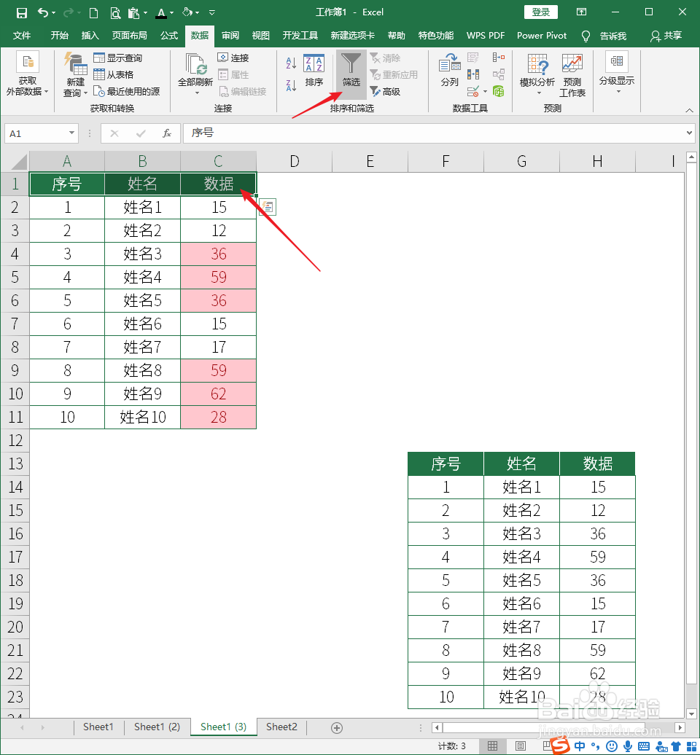The image size is (700, 755).
Task: Click Advanced filter icon
Action: coord(376,91)
